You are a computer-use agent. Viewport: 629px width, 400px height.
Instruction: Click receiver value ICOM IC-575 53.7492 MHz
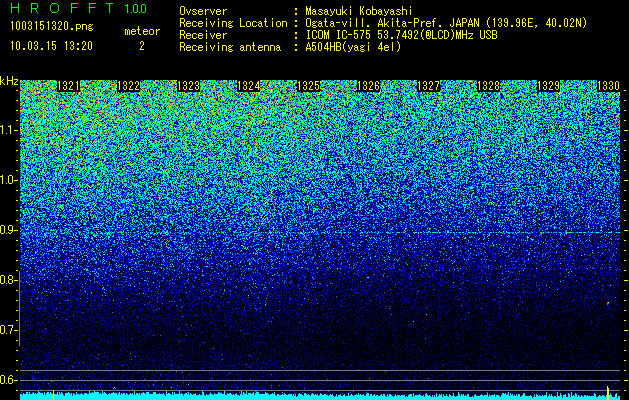point(401,35)
